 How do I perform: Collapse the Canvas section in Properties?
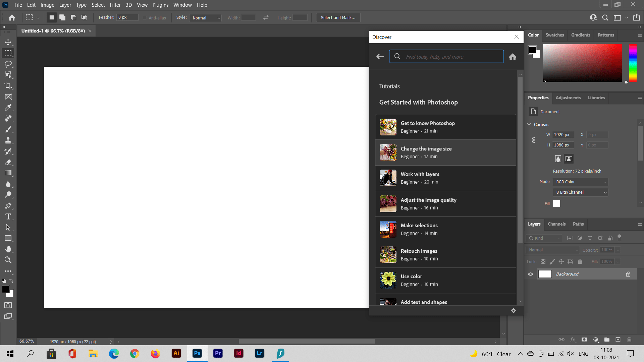pos(529,124)
